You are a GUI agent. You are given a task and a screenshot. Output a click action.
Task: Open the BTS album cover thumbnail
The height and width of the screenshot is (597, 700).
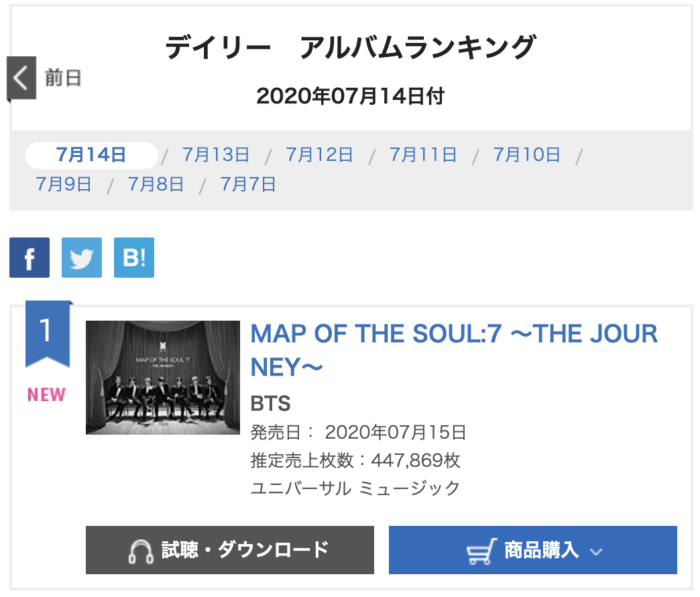pos(163,378)
